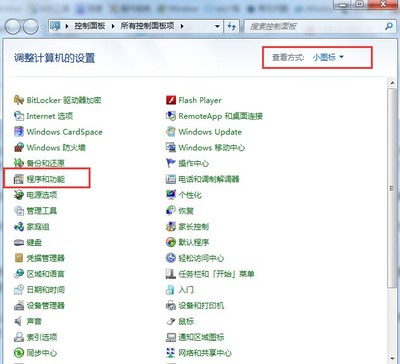Open the Windows CardSpace icon
This screenshot has width=400, height=364.
pyautogui.click(x=19, y=131)
